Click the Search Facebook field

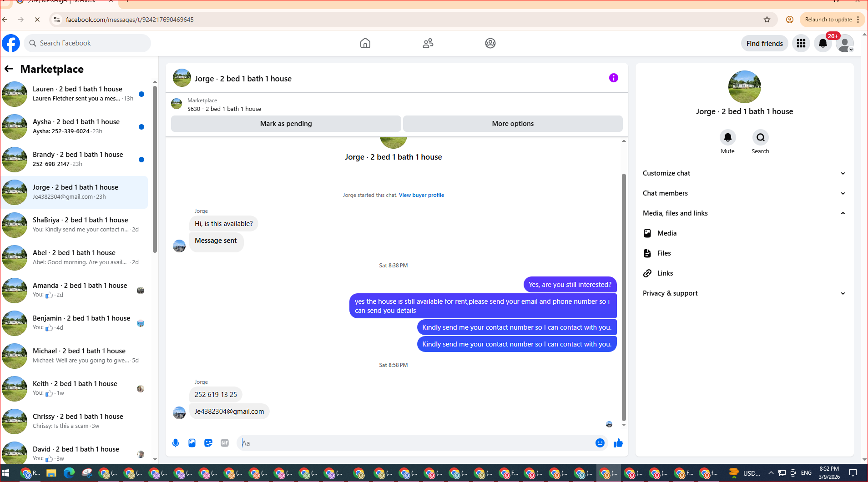coord(87,43)
